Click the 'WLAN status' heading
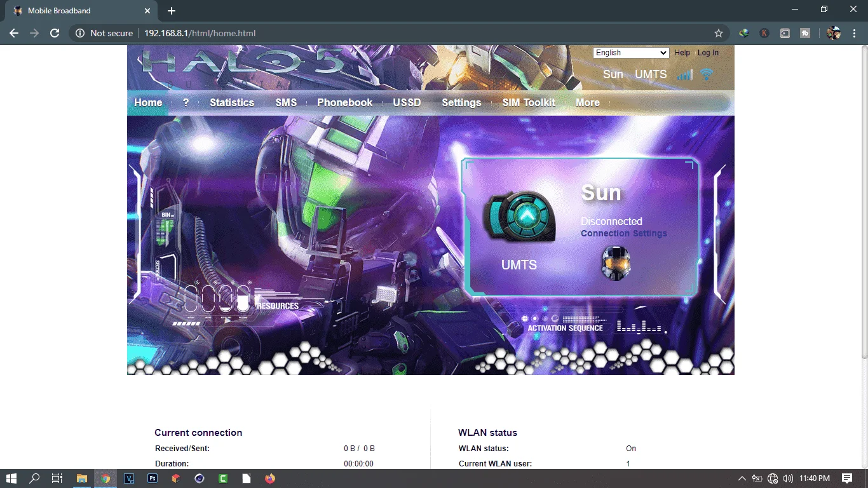Image resolution: width=868 pixels, height=488 pixels. 487,433
